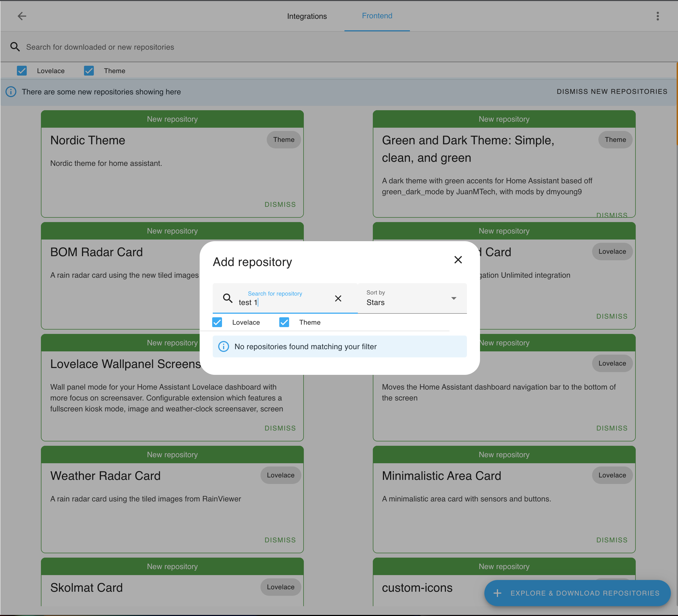Image resolution: width=678 pixels, height=616 pixels.
Task: Toggle Lovelace checkbox in Add repository dialog
Action: coord(217,322)
